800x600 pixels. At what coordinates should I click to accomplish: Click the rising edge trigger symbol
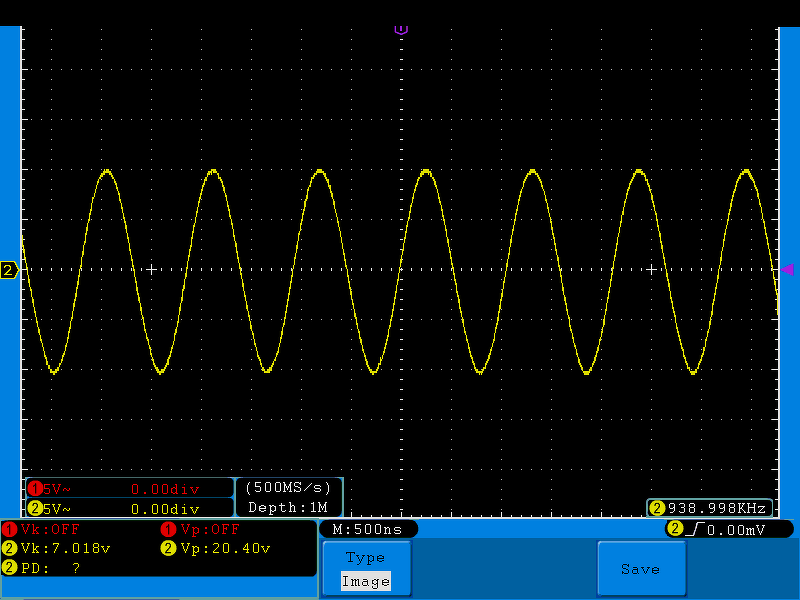695,529
